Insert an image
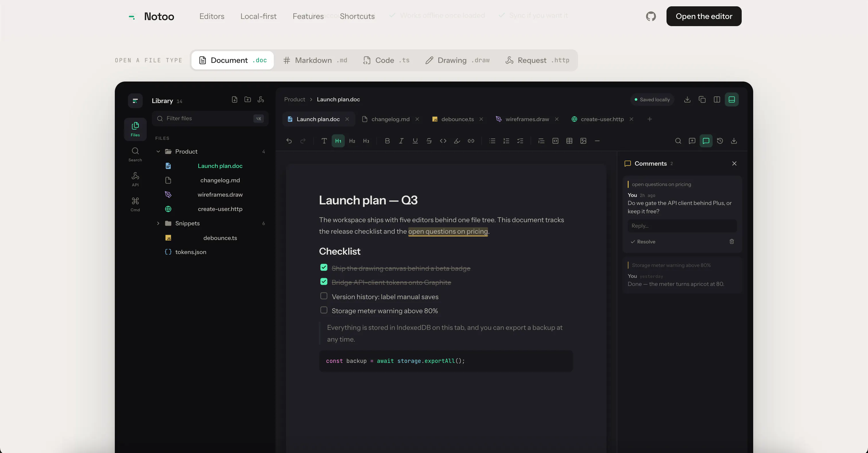 (x=583, y=141)
